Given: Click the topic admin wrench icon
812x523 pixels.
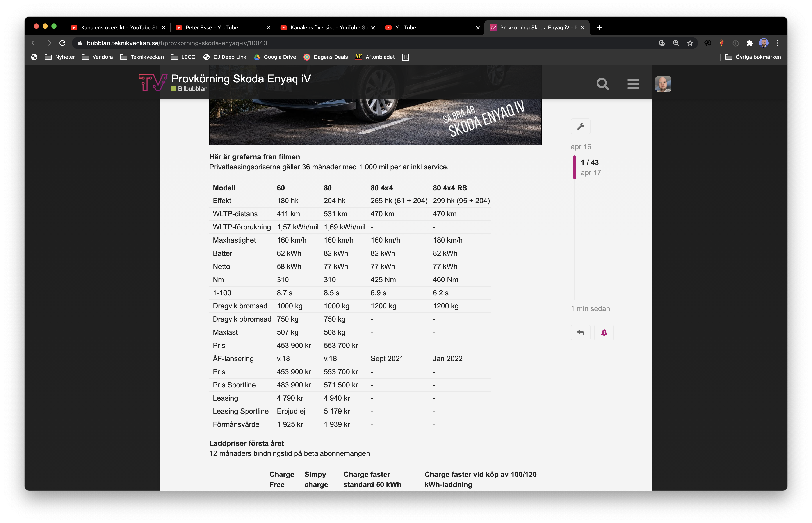Looking at the screenshot, I should point(580,127).
